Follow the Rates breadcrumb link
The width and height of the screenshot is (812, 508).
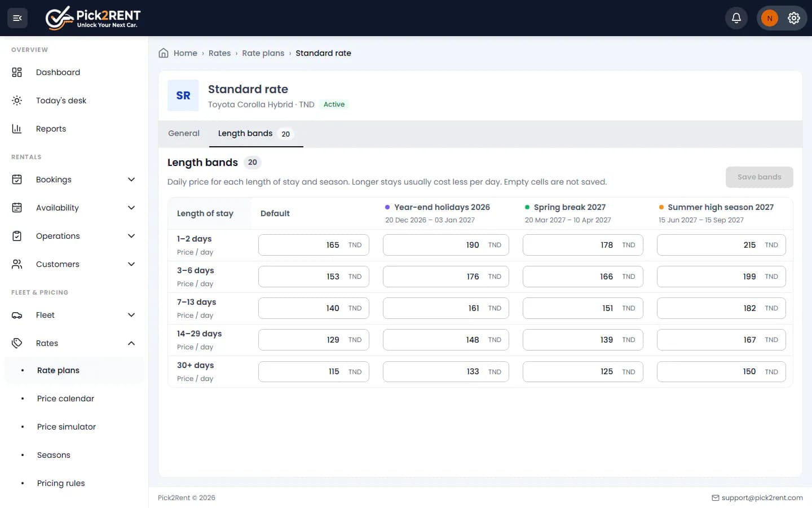click(x=219, y=53)
